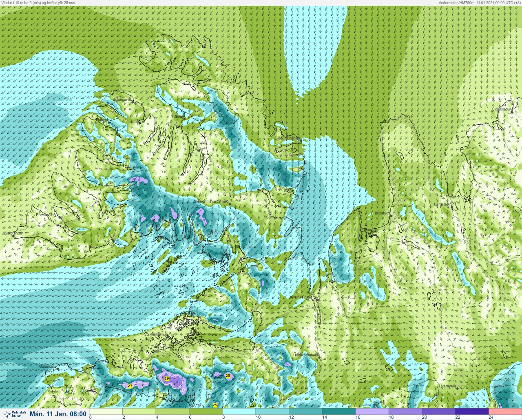Click the yellow 29 gust marker

tap(167, 379)
